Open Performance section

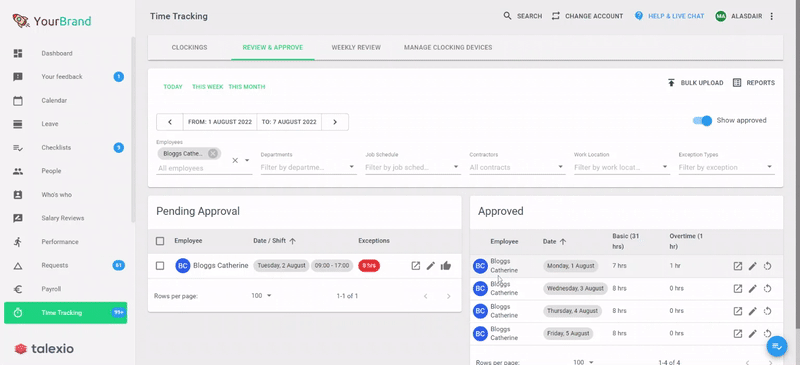tap(60, 242)
